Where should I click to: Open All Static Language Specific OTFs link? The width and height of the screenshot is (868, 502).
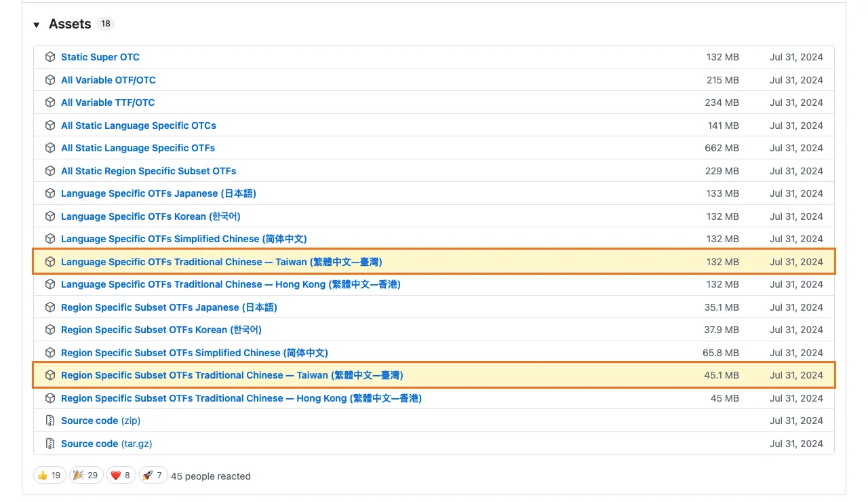click(138, 148)
